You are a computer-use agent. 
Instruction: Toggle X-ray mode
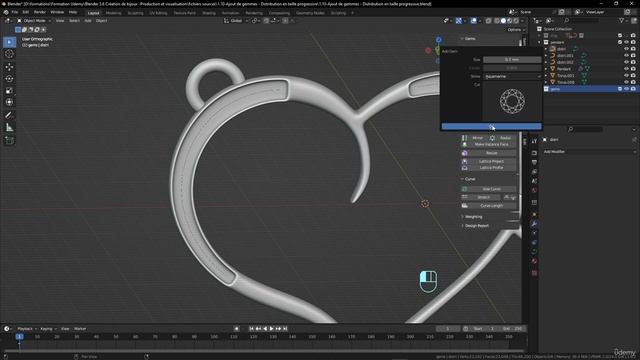point(489,20)
